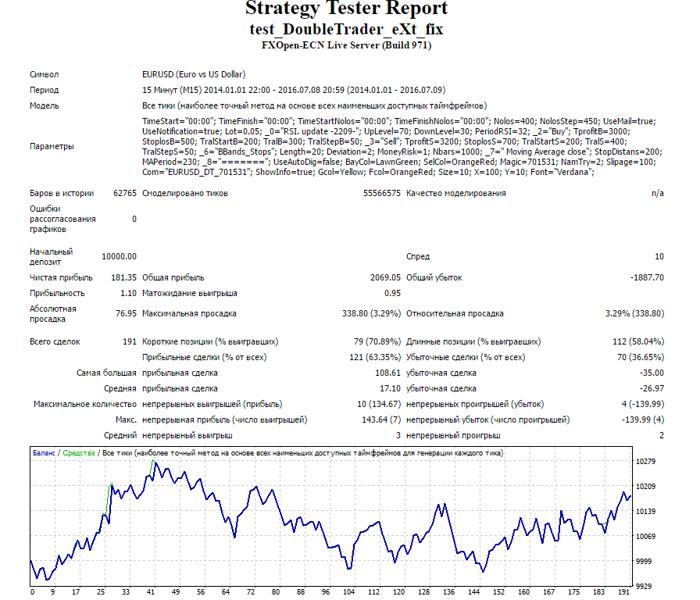Click the 'Самая большая' row label
The image size is (700, 600).
point(106,373)
